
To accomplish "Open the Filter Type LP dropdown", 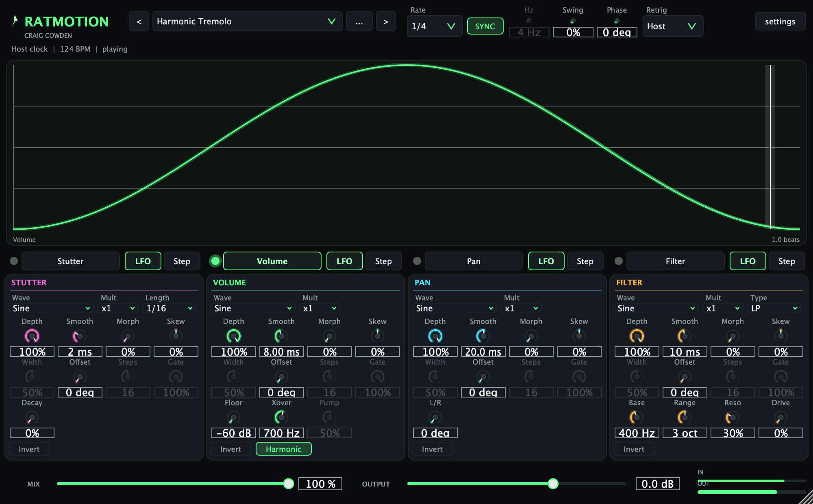I will pos(774,308).
